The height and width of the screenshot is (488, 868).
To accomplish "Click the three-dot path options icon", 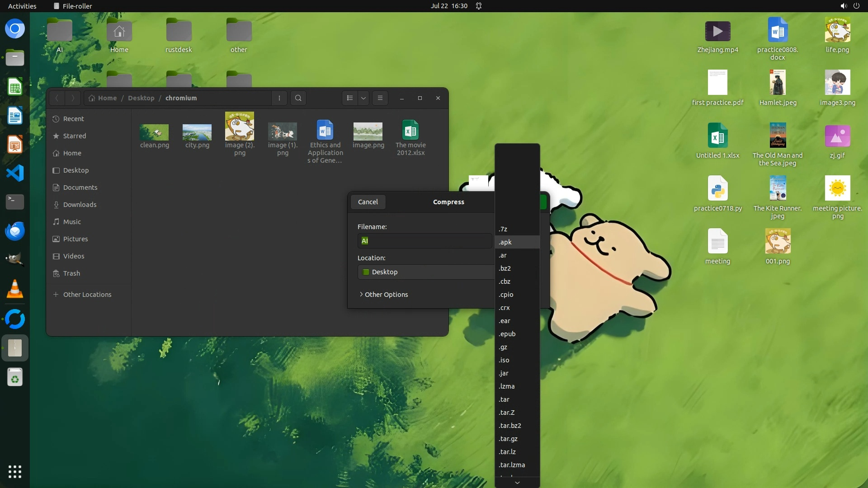I will click(x=279, y=98).
